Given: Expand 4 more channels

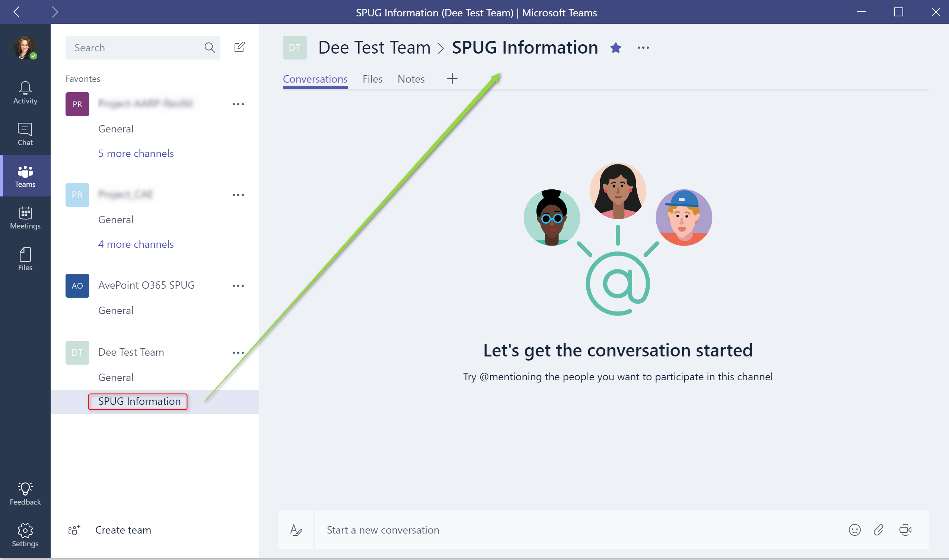Looking at the screenshot, I should (x=136, y=244).
